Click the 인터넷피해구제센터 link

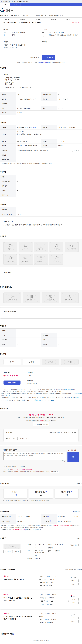point(22,469)
